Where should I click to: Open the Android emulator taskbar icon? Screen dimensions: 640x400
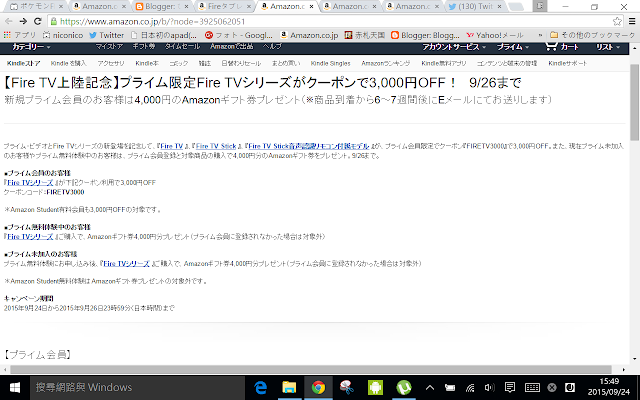pyautogui.click(x=375, y=387)
